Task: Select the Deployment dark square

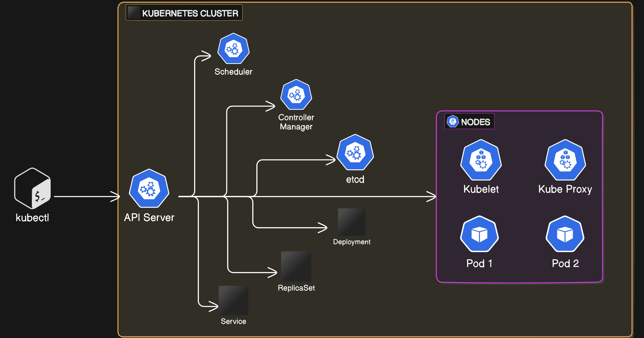Action: [352, 222]
